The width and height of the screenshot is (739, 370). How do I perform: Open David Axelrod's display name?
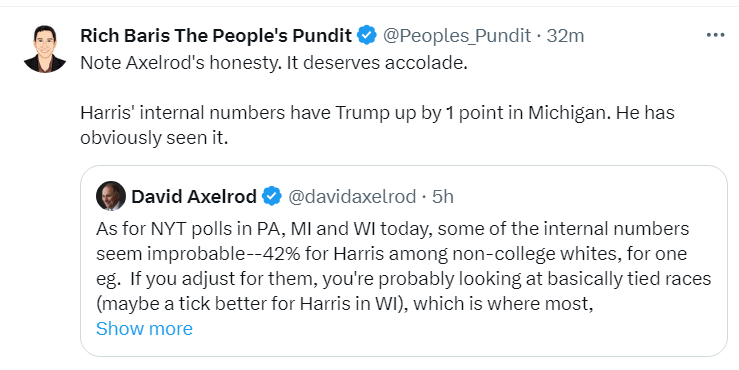tap(194, 197)
